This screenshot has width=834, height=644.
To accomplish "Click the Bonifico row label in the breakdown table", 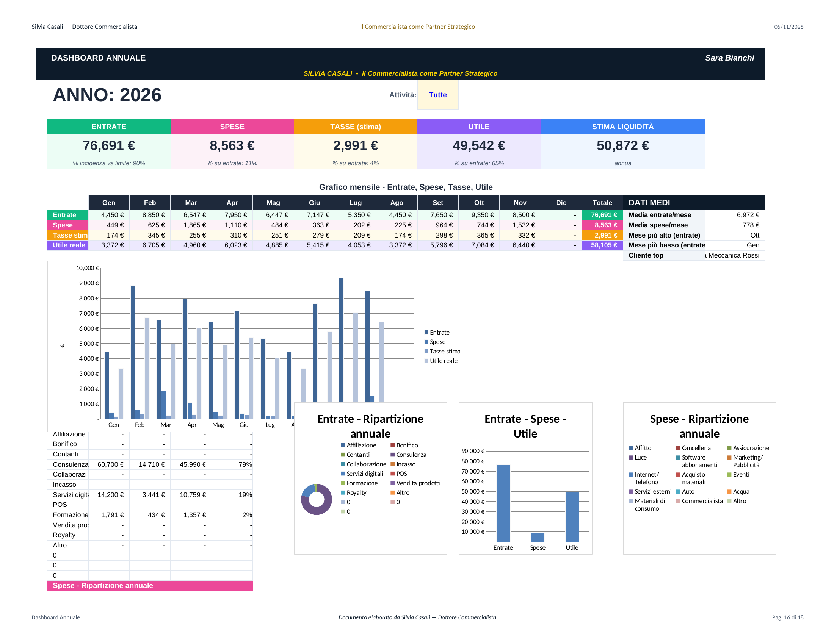I will 67,444.
